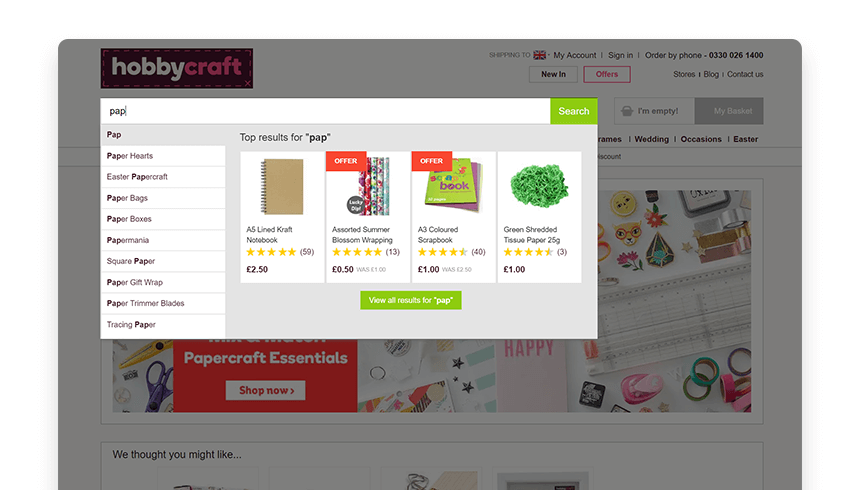Click the green Search button
860x490 pixels.
coord(574,111)
